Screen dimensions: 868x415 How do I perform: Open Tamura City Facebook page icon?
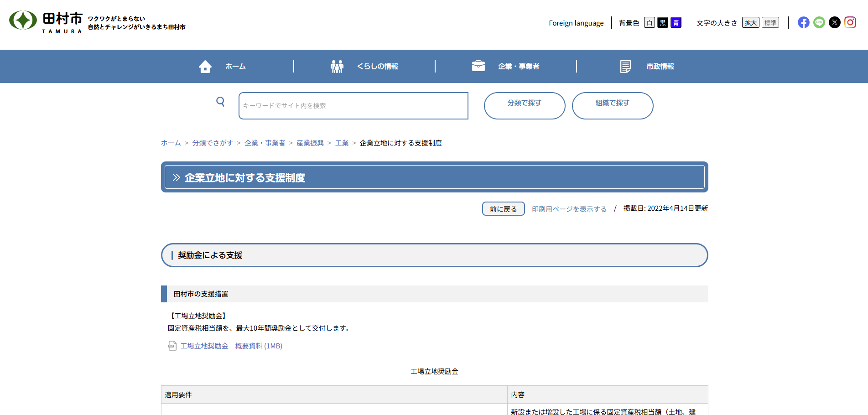[x=804, y=22]
